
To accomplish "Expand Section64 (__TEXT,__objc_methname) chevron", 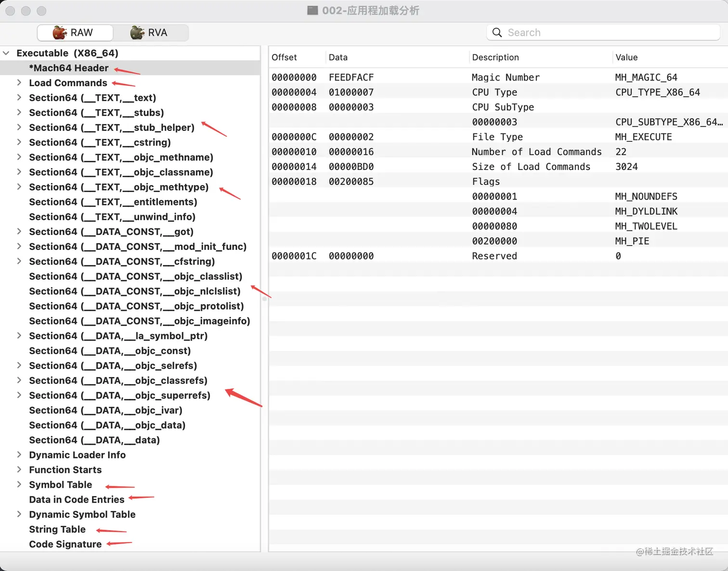I will [x=19, y=157].
